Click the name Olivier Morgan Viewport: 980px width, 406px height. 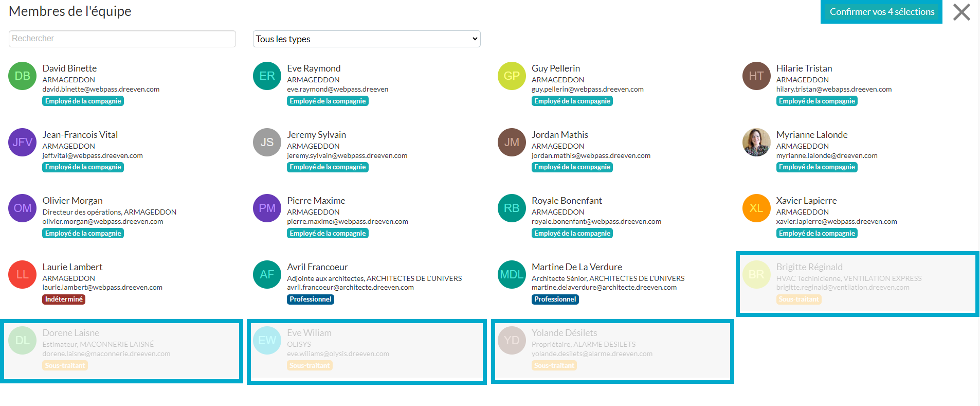point(72,201)
